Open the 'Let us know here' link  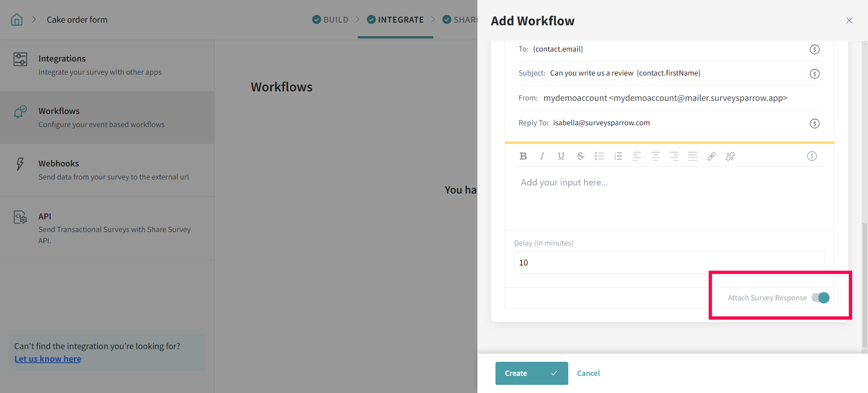[x=48, y=359]
